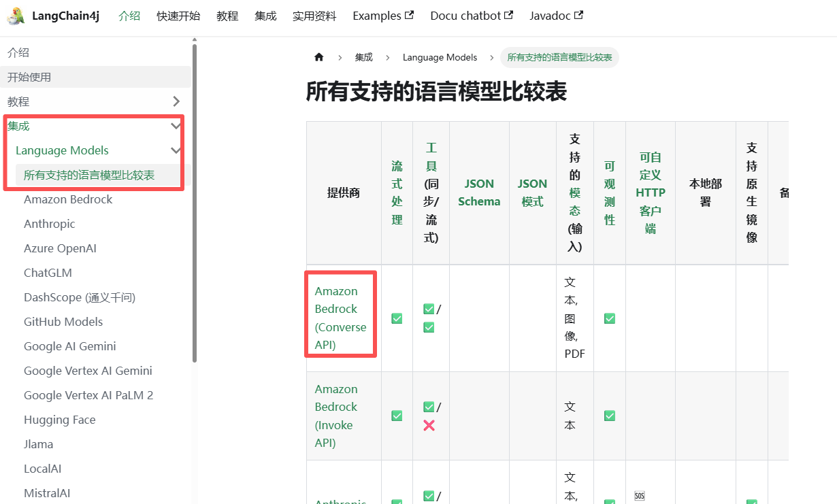837x504 pixels.
Task: Click the sidebar vertical scrollbar
Action: click(x=195, y=204)
